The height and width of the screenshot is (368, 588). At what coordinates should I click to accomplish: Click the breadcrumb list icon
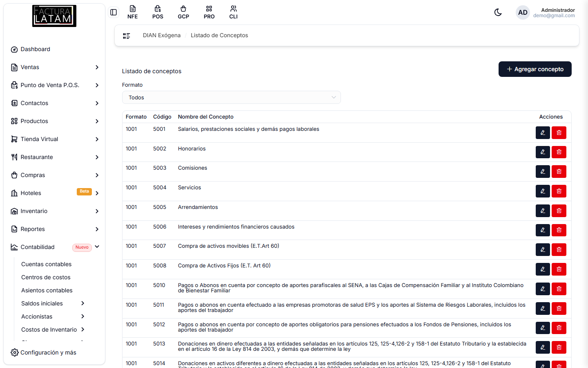pos(127,36)
